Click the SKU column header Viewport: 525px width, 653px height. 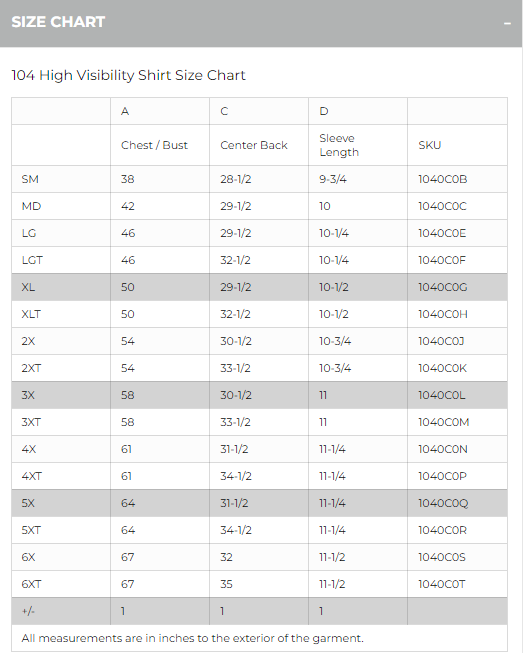[x=430, y=145]
